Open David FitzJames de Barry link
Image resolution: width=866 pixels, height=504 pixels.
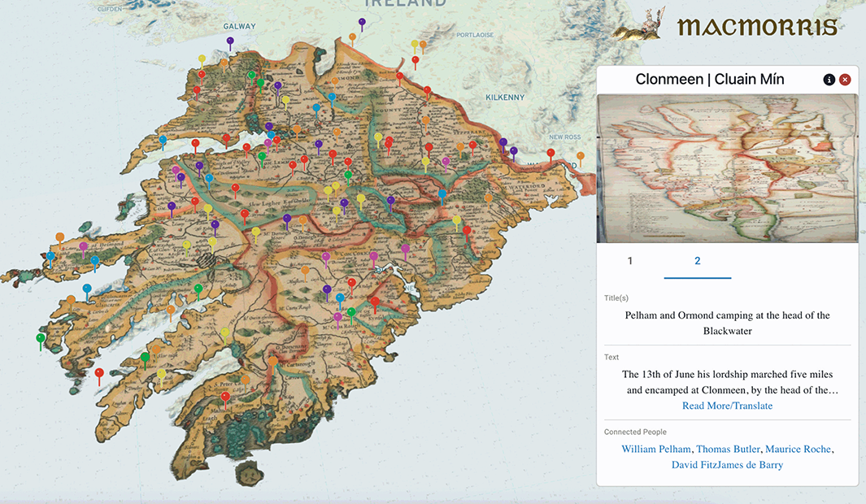click(727, 465)
